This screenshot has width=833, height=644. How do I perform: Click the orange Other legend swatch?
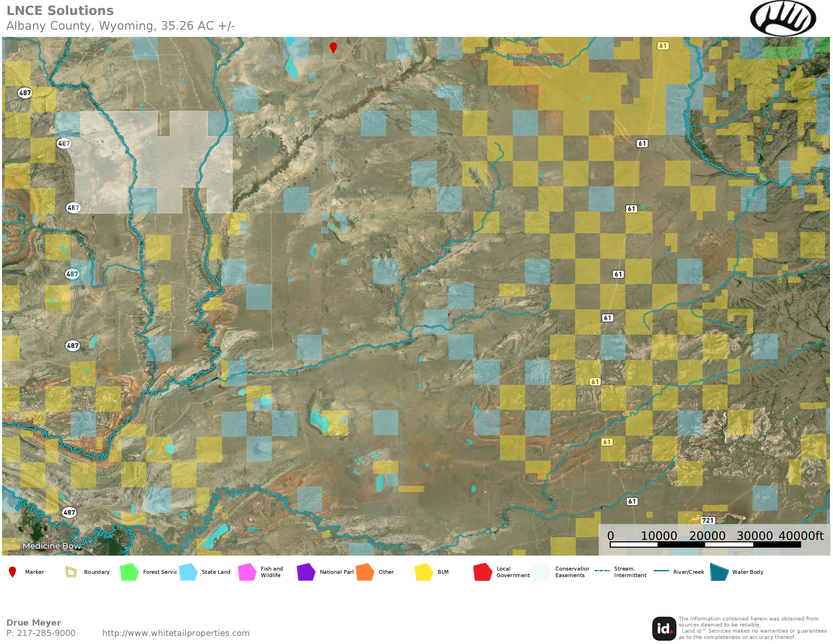click(x=365, y=572)
